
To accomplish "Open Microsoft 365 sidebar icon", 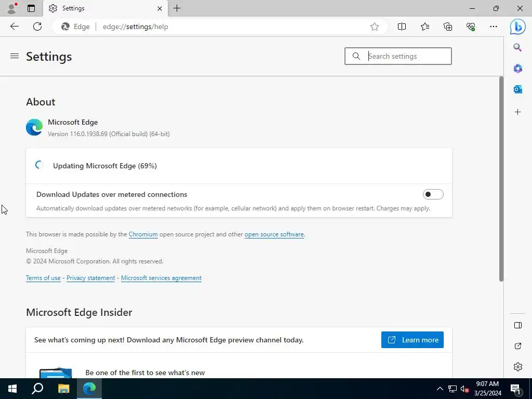I will [x=517, y=69].
